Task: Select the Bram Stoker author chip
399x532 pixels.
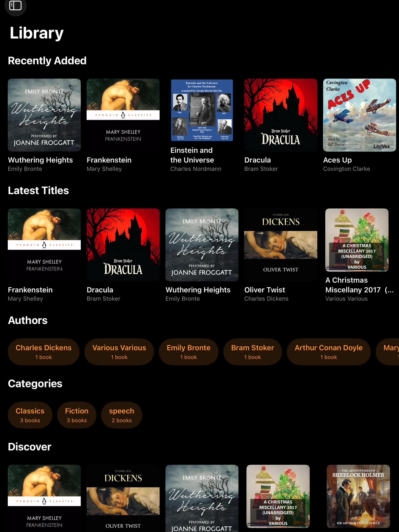Action: 253,352
